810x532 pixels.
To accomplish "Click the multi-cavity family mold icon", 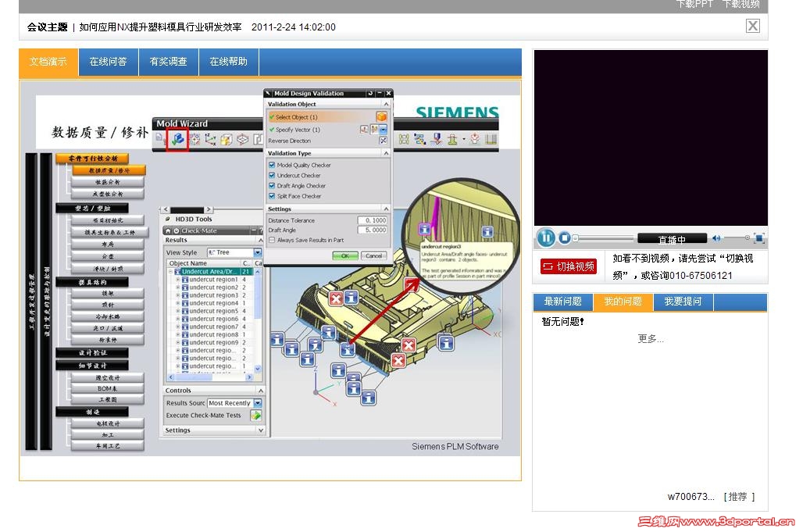I will pos(194,139).
